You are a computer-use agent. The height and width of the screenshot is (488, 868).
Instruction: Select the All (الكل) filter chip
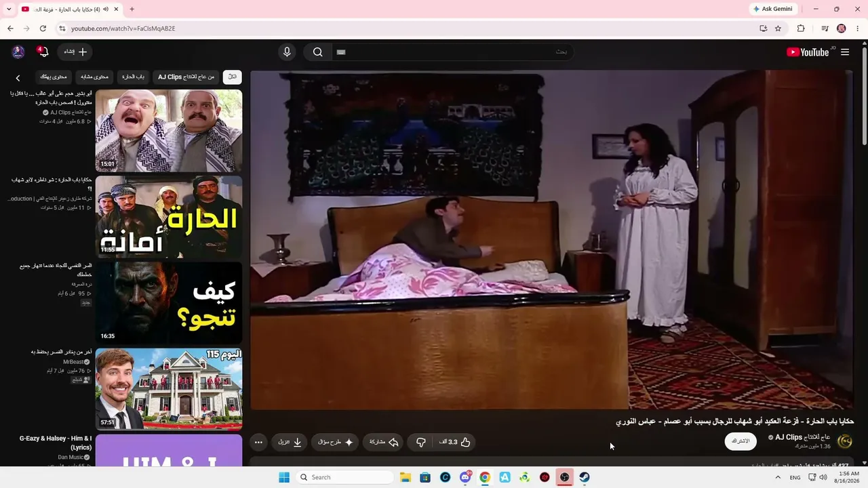click(x=233, y=77)
